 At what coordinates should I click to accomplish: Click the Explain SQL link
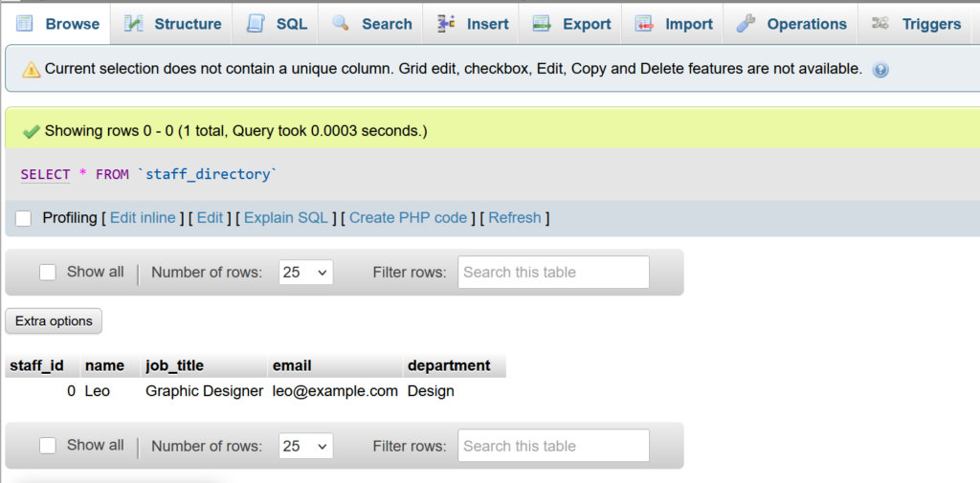point(286,218)
